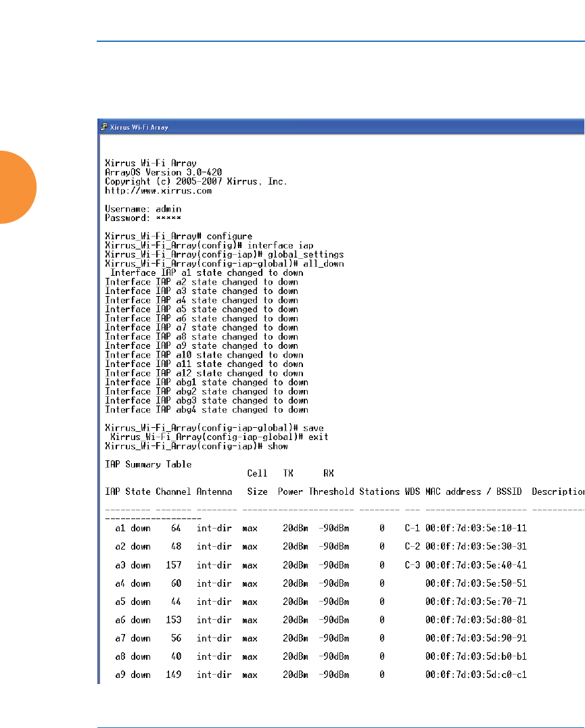Click the 'Password: *****' line
The width and height of the screenshot is (585, 728).
143,218
